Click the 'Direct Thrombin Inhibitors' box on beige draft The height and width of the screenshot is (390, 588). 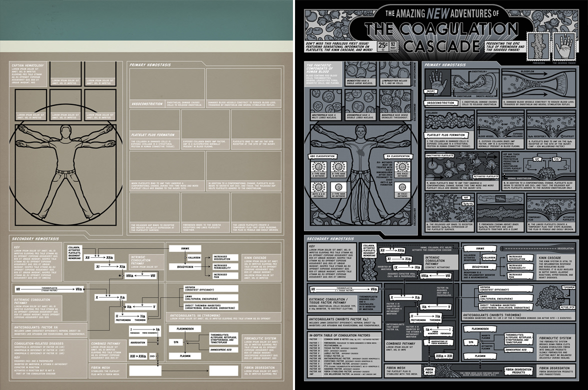pyautogui.click(x=211, y=307)
